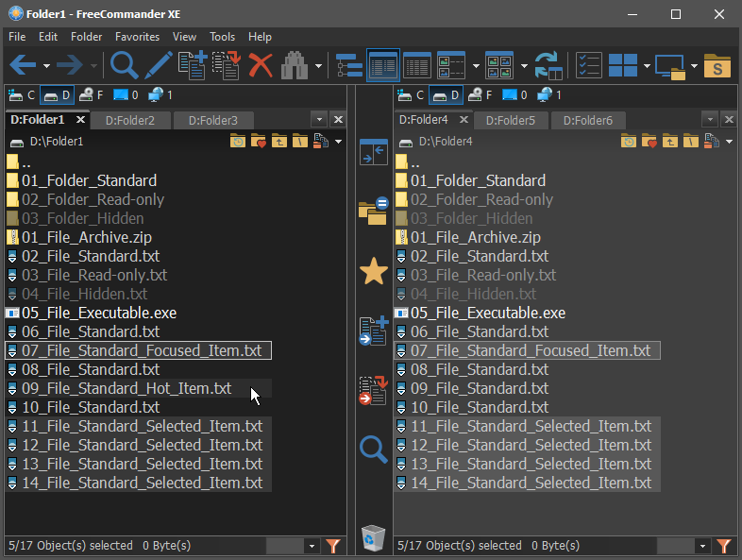Toggle the folder tree view toolbar button
This screenshot has width=742, height=560.
[x=349, y=65]
